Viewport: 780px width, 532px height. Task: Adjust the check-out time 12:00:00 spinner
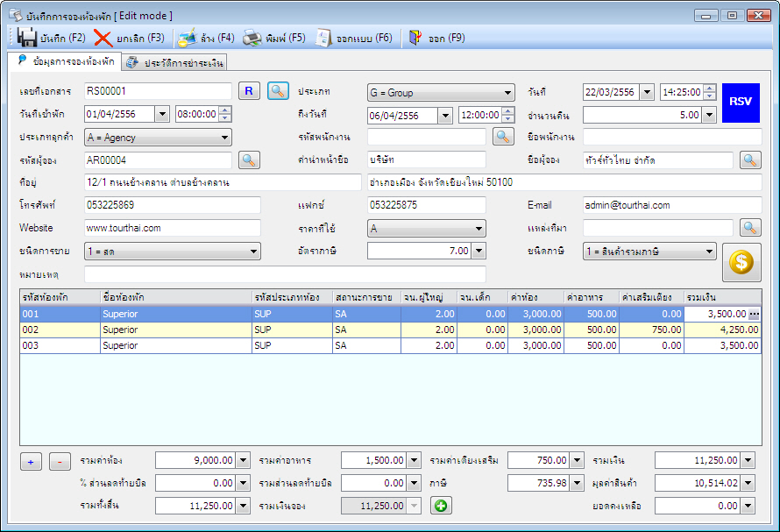[508, 115]
